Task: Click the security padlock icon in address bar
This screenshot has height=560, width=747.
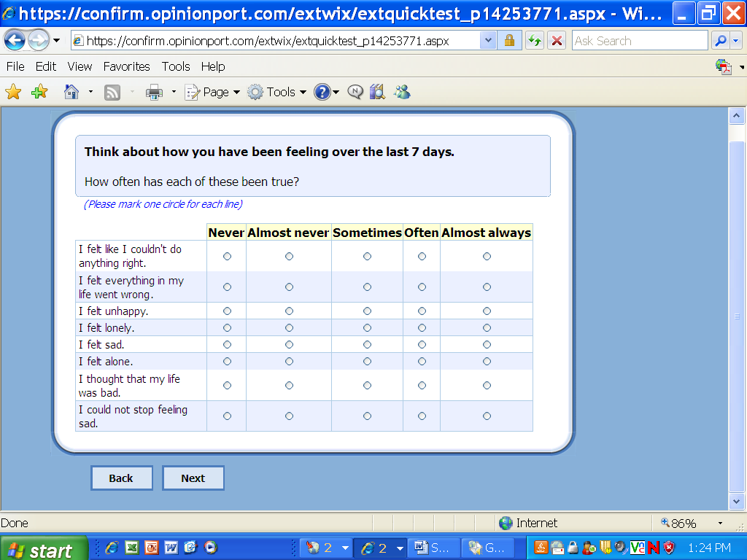Action: [x=509, y=41]
